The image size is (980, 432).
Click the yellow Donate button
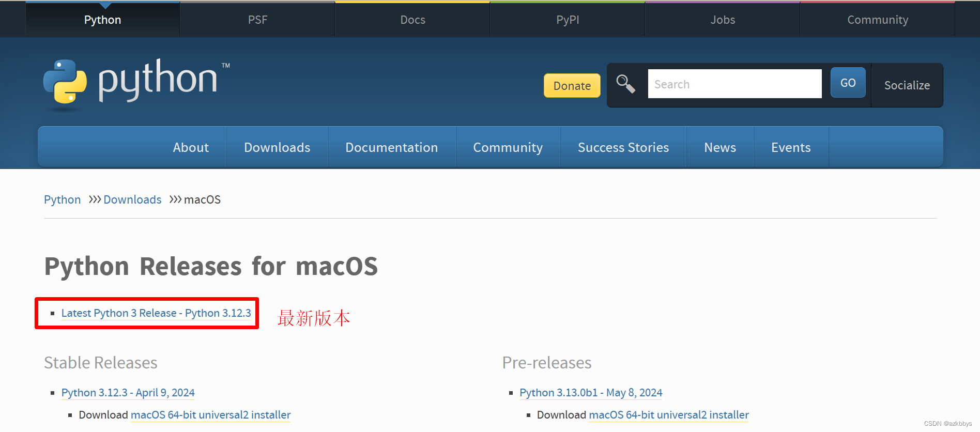tap(572, 86)
